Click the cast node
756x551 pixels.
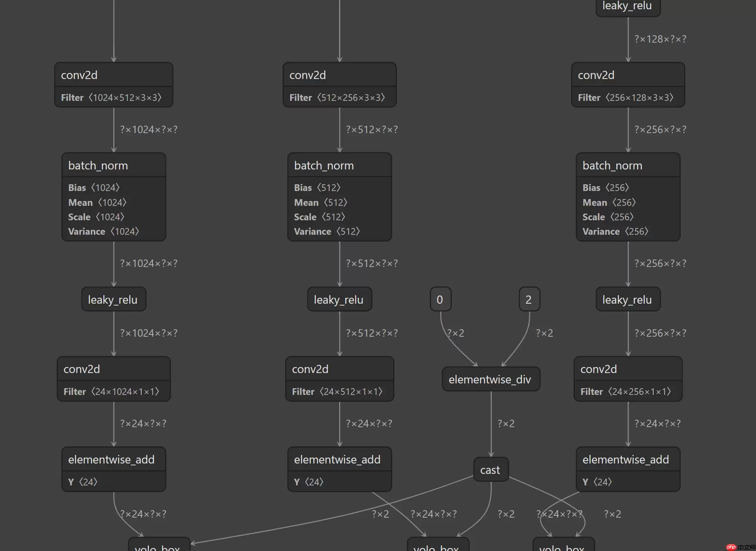tap(491, 470)
